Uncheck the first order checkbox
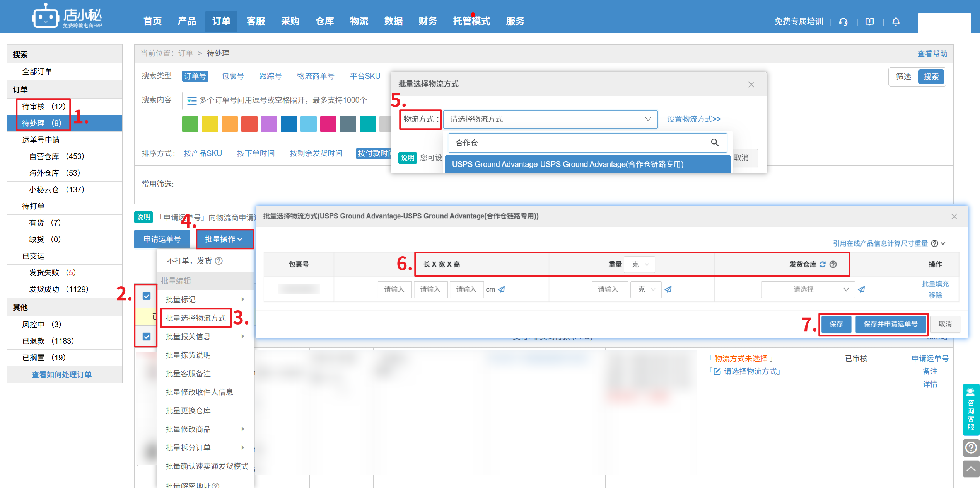The height and width of the screenshot is (488, 980). pyautogui.click(x=147, y=296)
